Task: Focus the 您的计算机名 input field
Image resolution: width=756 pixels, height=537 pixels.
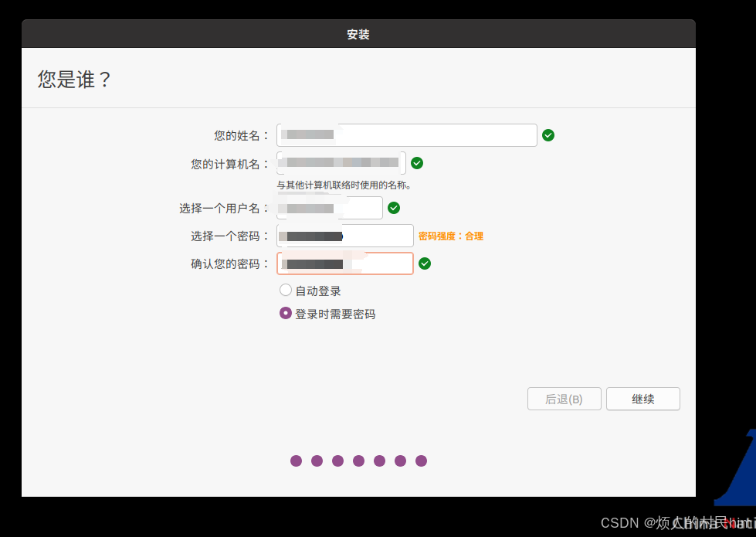Action: [341, 163]
